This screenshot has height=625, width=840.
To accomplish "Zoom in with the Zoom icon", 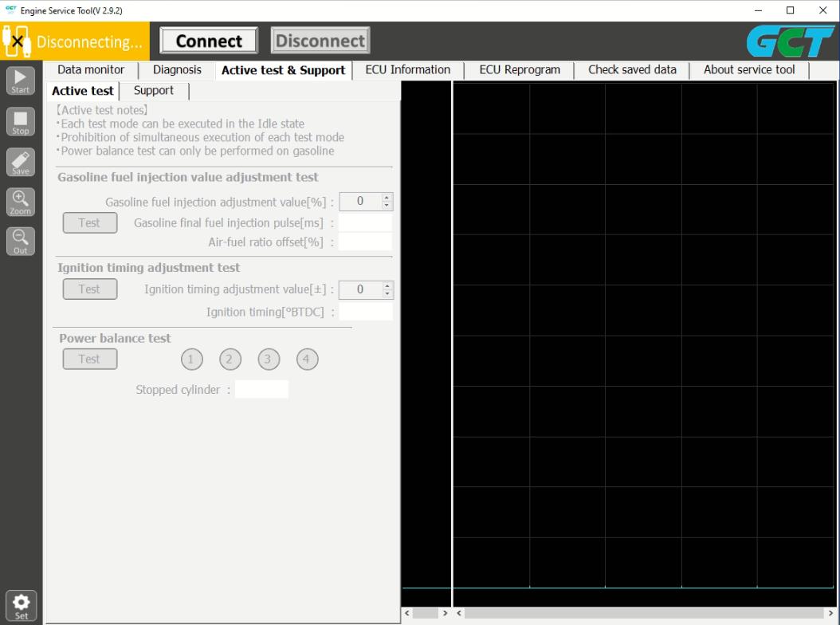I will [20, 201].
